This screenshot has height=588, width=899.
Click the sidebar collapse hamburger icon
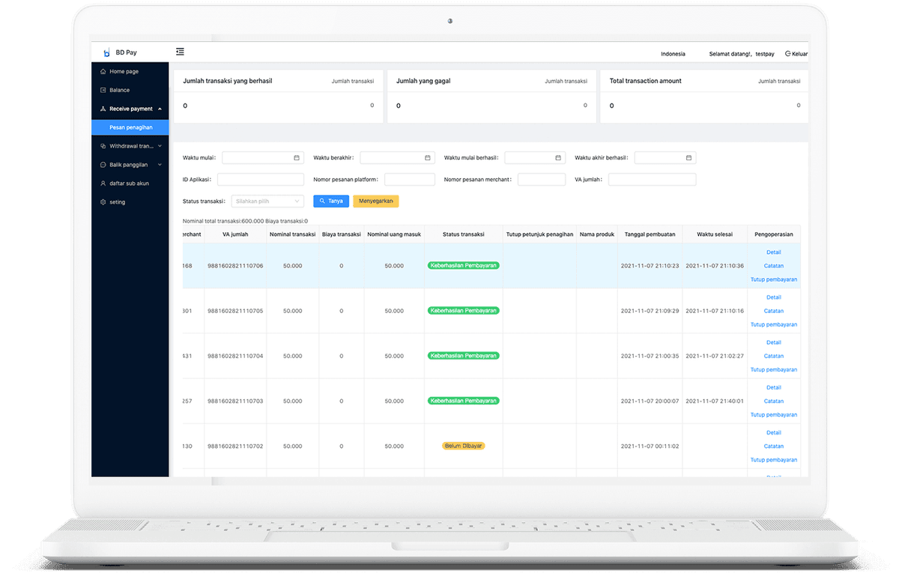pos(180,52)
